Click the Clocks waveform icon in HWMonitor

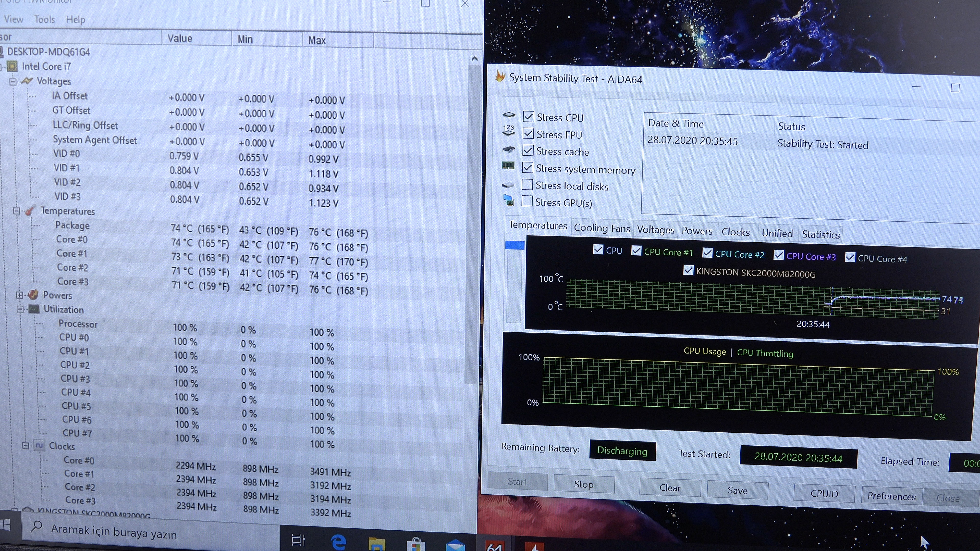(39, 445)
